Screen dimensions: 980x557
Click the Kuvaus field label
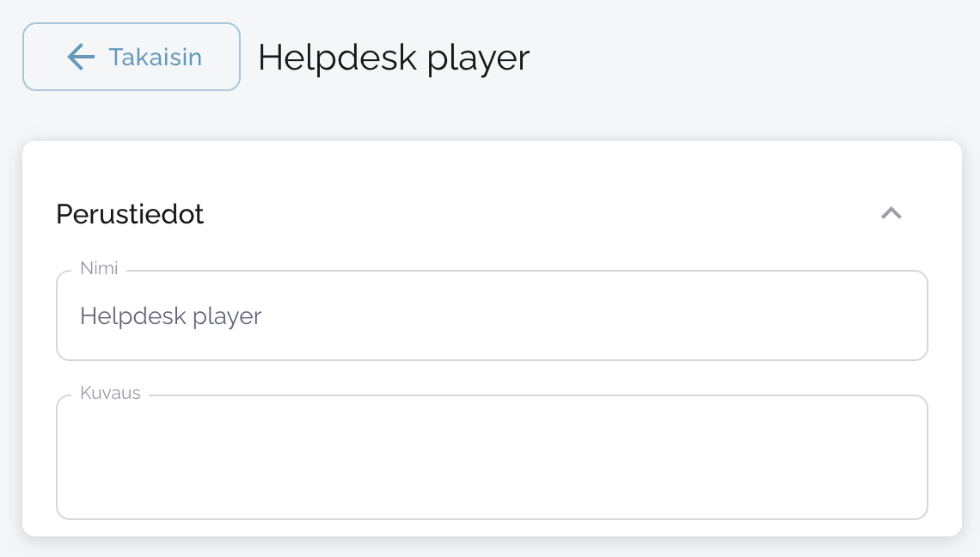[110, 393]
